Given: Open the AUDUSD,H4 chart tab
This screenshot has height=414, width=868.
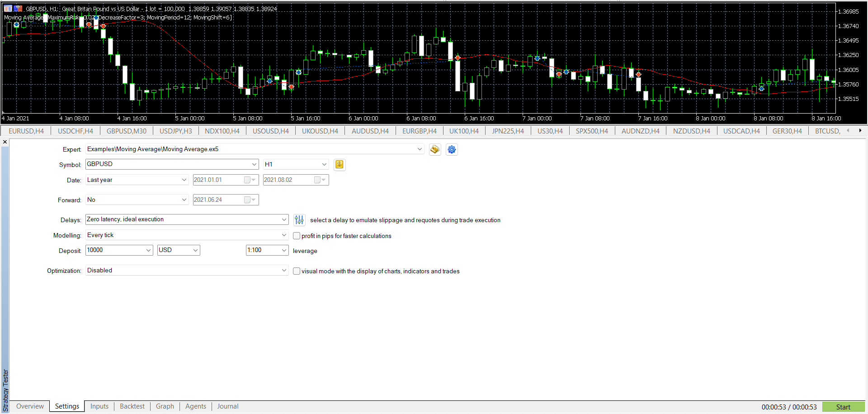Looking at the screenshot, I should 370,131.
